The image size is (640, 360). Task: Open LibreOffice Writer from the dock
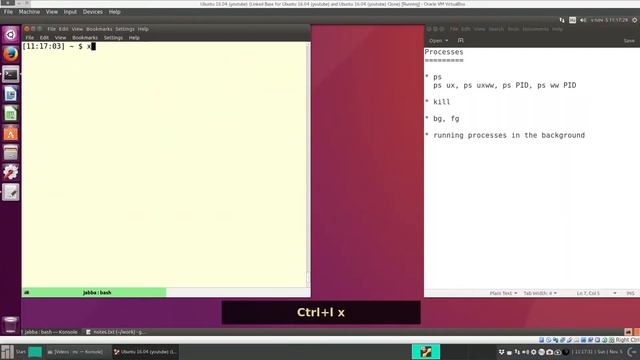click(x=11, y=94)
